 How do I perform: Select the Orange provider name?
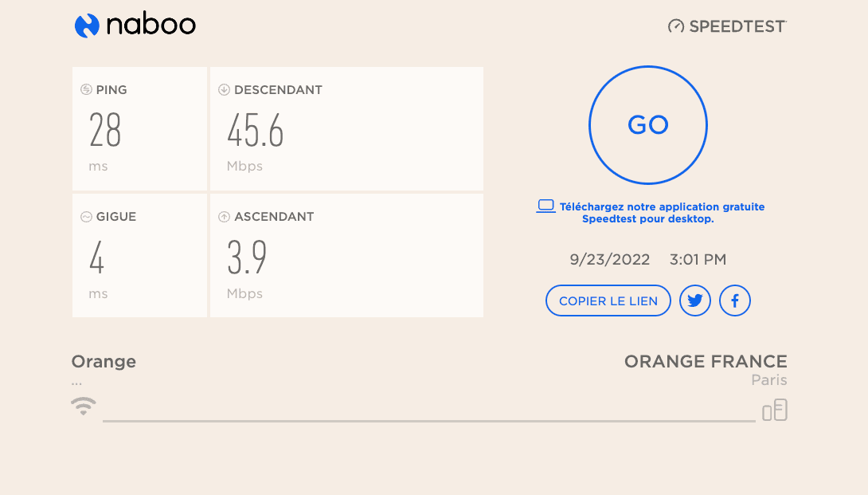(104, 361)
